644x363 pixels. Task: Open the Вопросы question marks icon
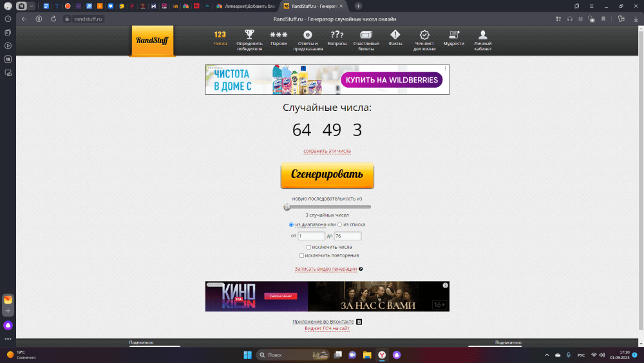point(337,35)
